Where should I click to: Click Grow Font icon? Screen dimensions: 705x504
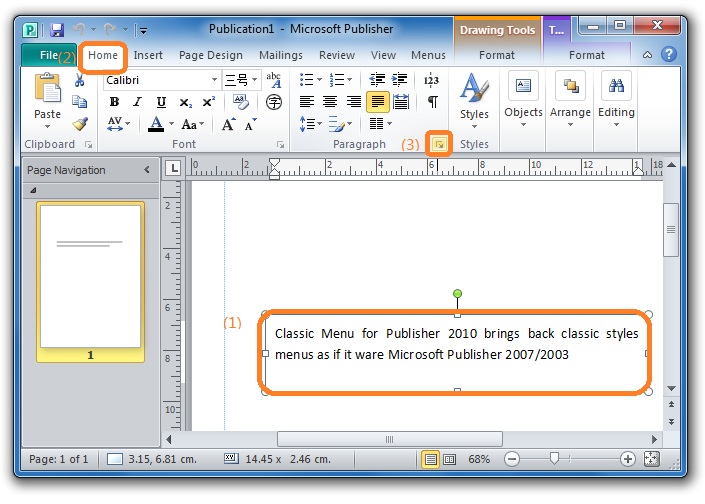pos(228,124)
